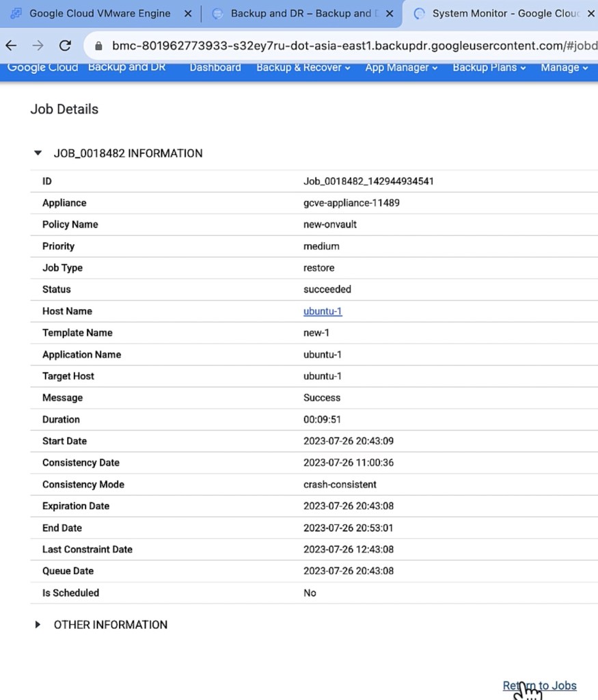The image size is (598, 700).
Task: Switch to the Backup and DR tab
Action: tap(301, 14)
